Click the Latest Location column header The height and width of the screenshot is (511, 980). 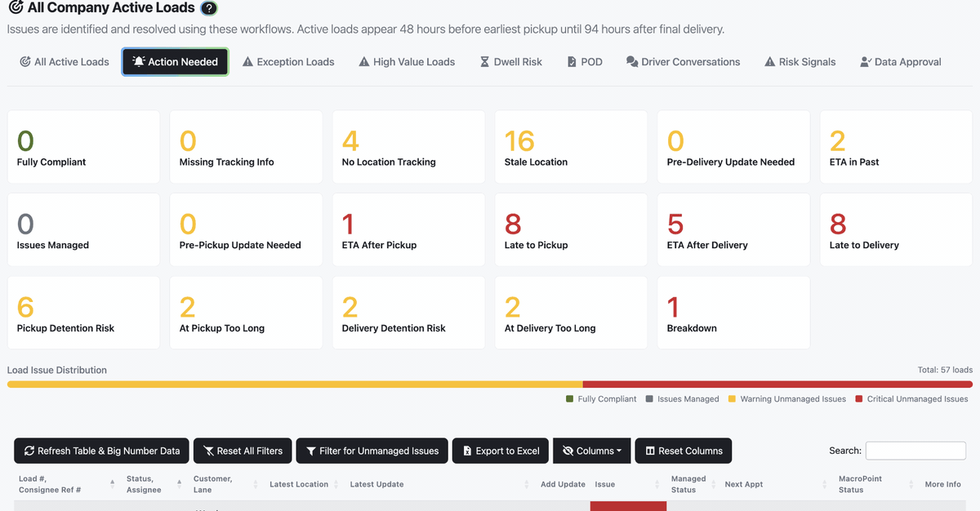coord(299,484)
